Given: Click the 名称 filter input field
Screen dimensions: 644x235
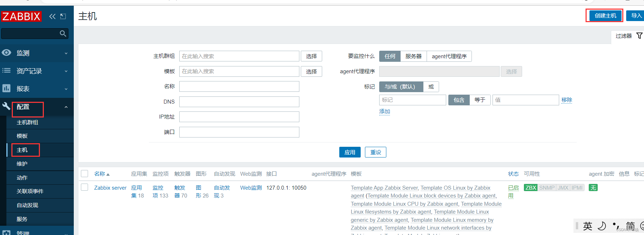Looking at the screenshot, I should click(x=239, y=86).
